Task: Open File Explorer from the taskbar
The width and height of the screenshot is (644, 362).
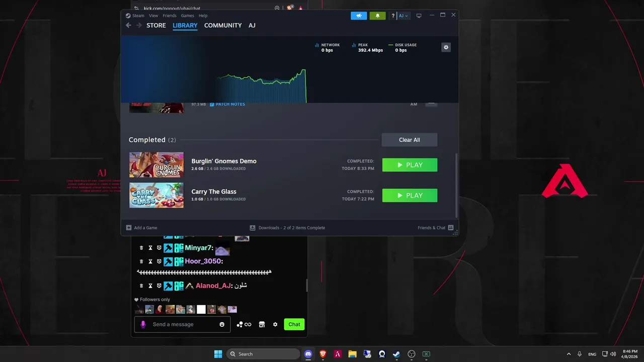Action: pyautogui.click(x=352, y=354)
